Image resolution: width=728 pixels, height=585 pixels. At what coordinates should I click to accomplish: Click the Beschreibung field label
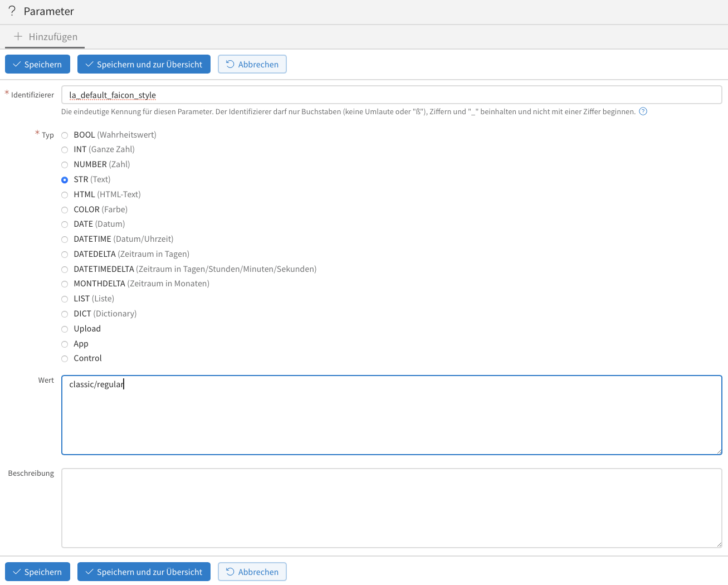31,473
